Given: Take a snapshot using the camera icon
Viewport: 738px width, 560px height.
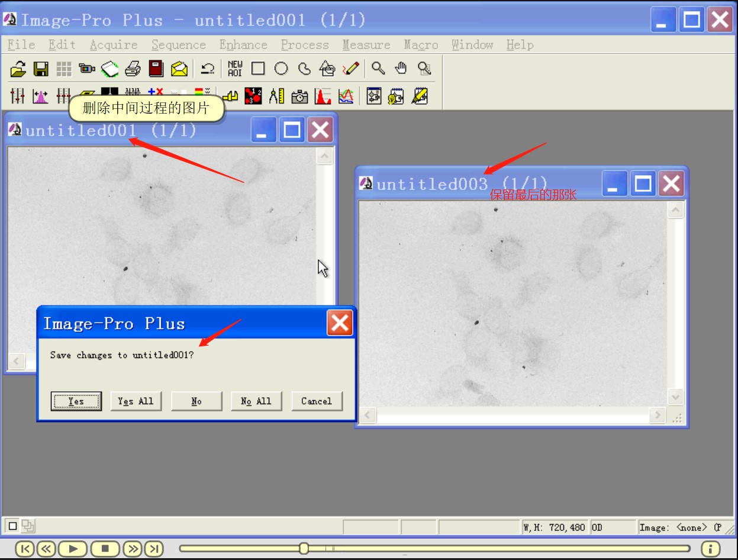Looking at the screenshot, I should click(299, 96).
